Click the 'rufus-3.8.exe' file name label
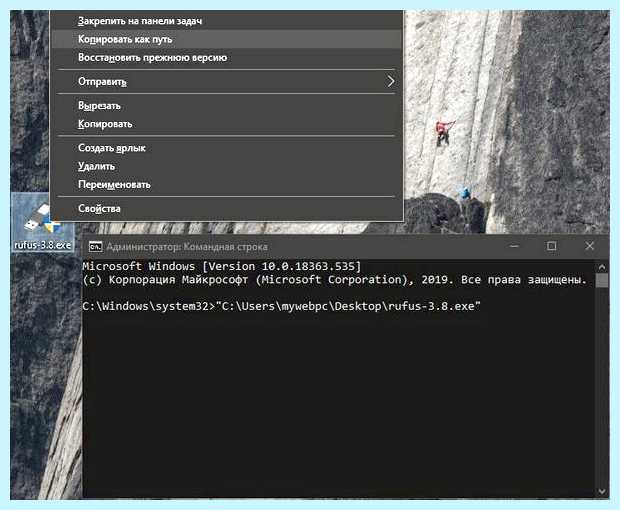620x510 pixels. point(43,245)
